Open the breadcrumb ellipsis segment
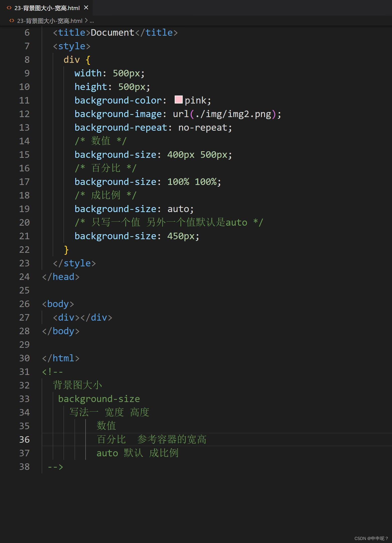This screenshot has width=392, height=543. (92, 21)
